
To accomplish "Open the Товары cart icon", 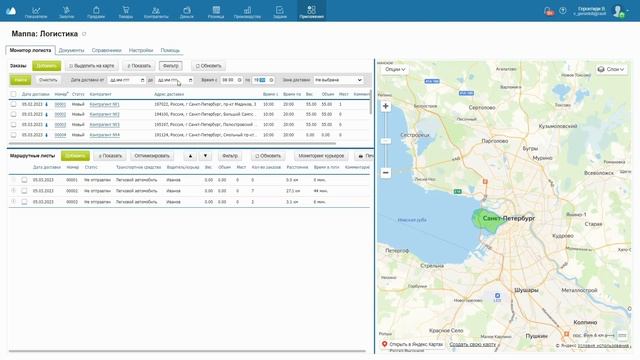I will click(126, 11).
